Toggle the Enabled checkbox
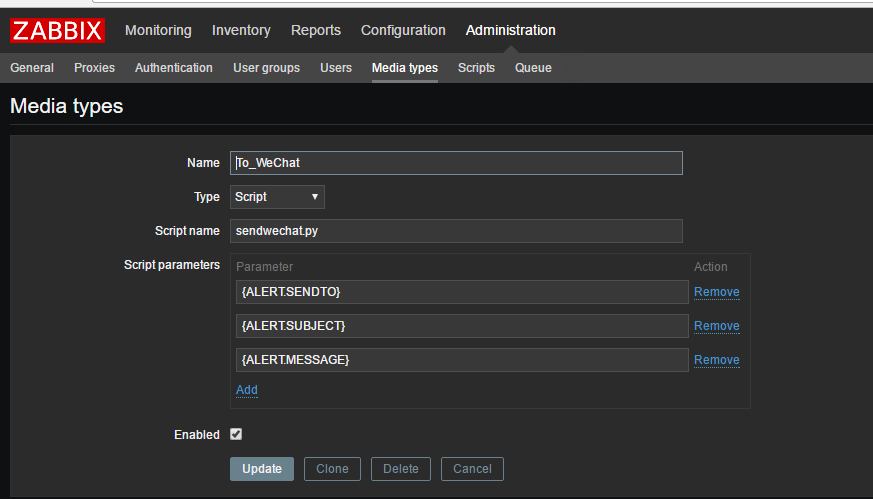This screenshot has height=499, width=873. (x=236, y=434)
